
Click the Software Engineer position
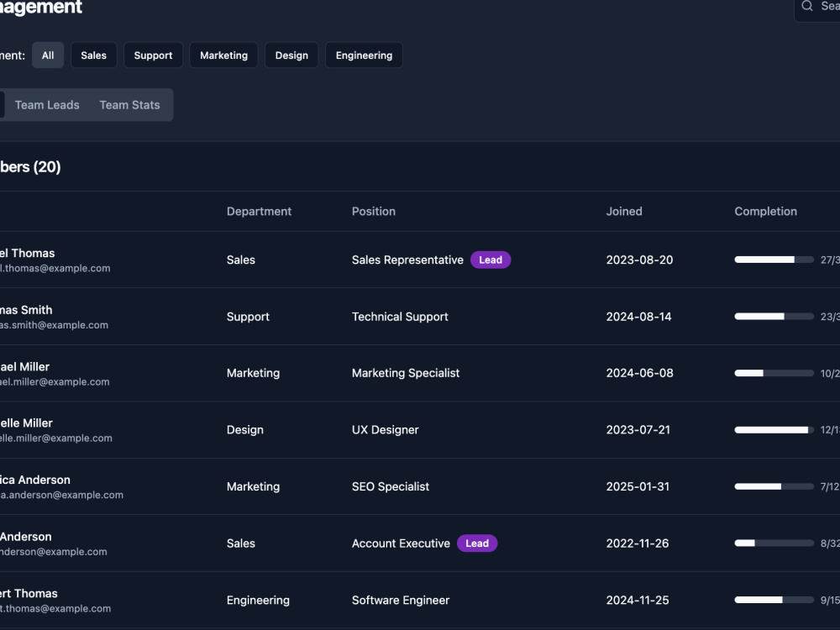[400, 600]
